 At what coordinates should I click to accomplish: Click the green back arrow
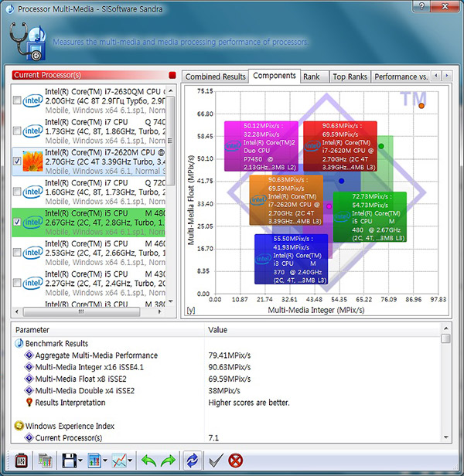tap(148, 461)
